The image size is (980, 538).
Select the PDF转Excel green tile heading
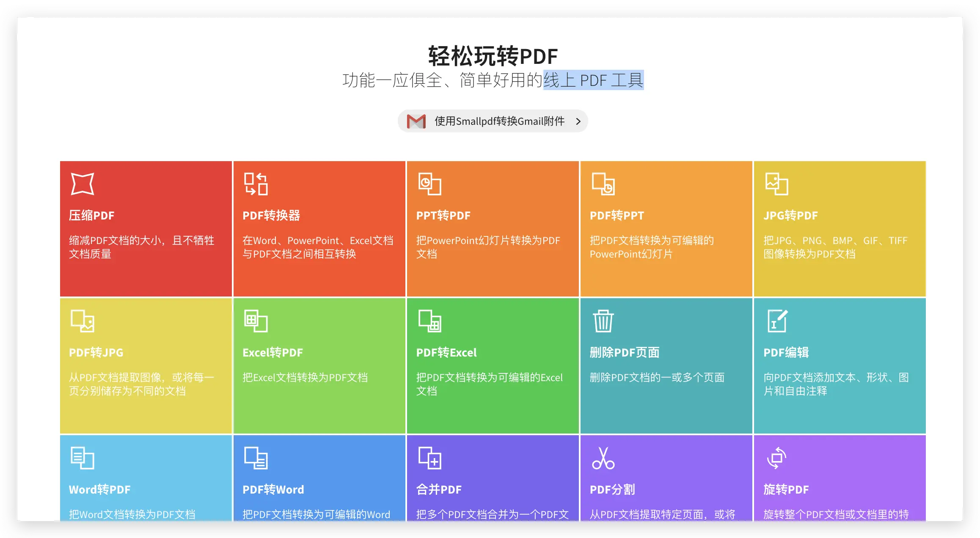(x=446, y=352)
